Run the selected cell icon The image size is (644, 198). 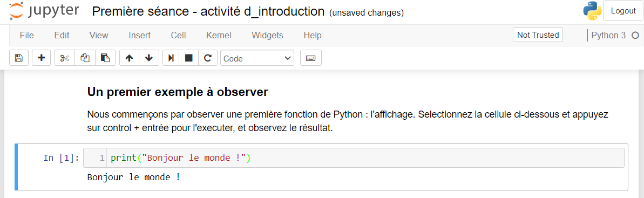click(x=171, y=58)
